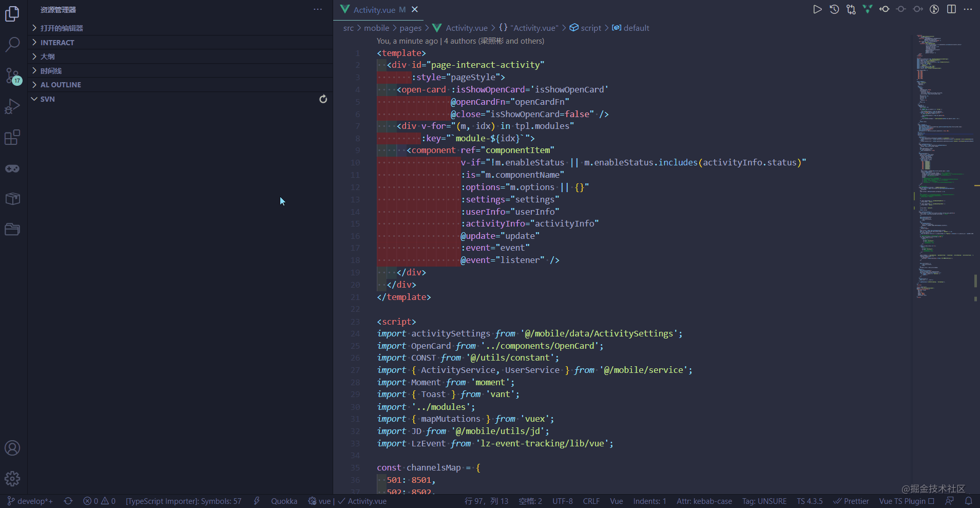Open the sidebar views ellipsis menu
The width and height of the screenshot is (980, 508).
coord(318,9)
